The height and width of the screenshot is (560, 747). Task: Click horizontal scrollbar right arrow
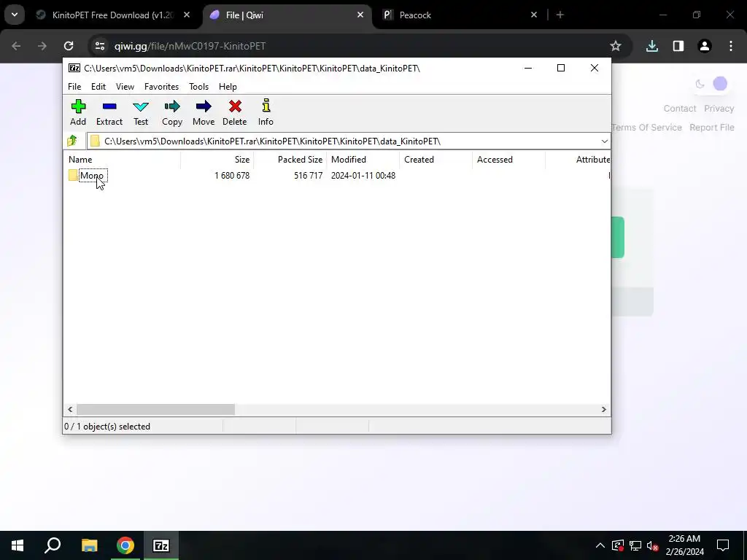pos(603,409)
